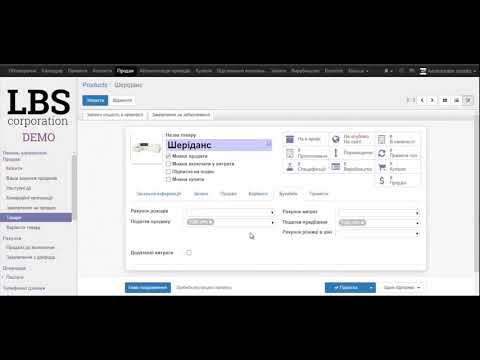Screen dimensions: 480x360
Task: Switch to the 'Примітки' form tab
Action: pyautogui.click(x=319, y=194)
